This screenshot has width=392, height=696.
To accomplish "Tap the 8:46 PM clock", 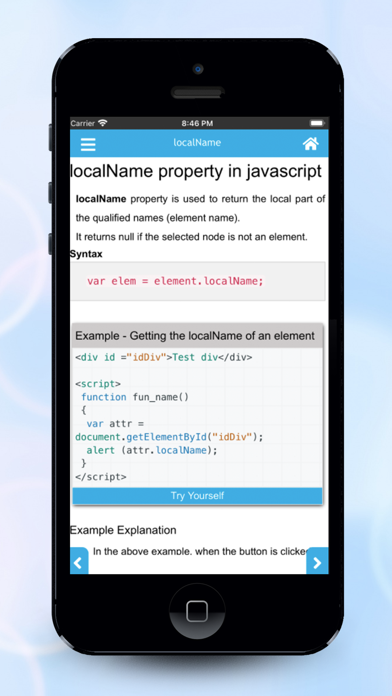I will [x=197, y=123].
